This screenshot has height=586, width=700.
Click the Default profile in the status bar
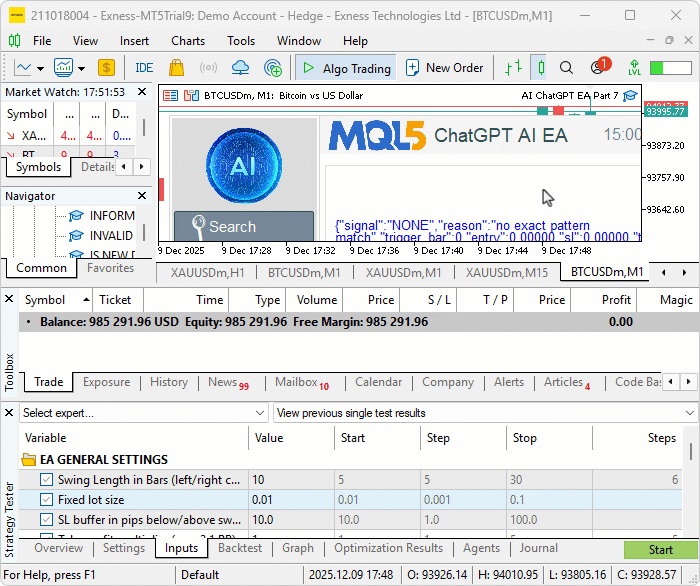click(x=200, y=575)
